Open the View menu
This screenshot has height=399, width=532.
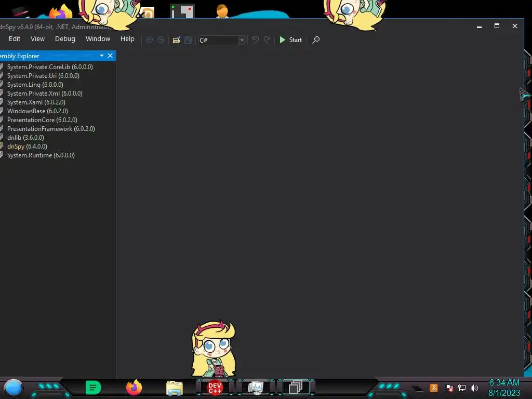(37, 39)
